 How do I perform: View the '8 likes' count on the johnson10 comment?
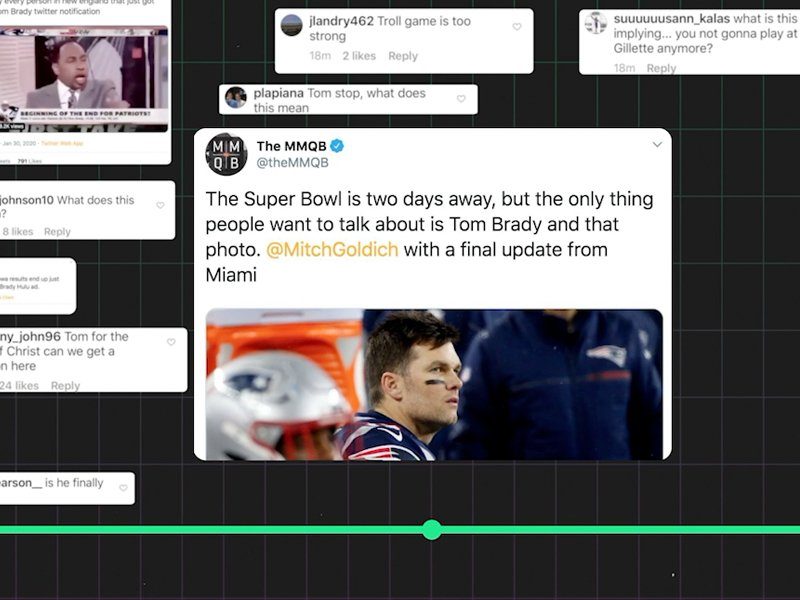(17, 232)
